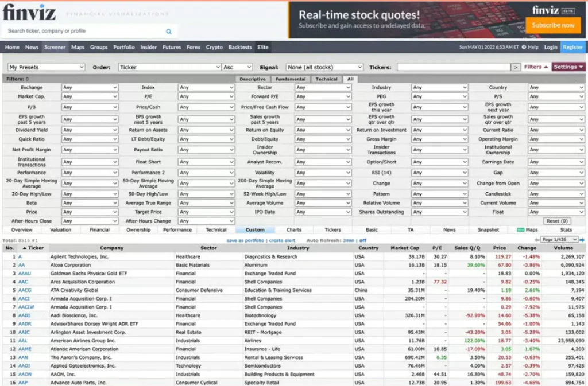The width and height of the screenshot is (588, 386).
Task: Open the Dividend Yield filter dropdown
Action: (90, 130)
